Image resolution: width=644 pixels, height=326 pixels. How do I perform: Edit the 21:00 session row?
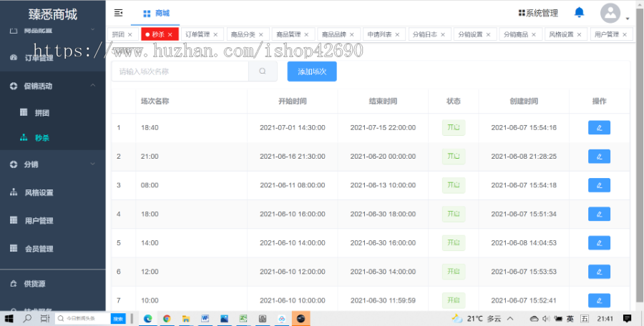pos(599,157)
